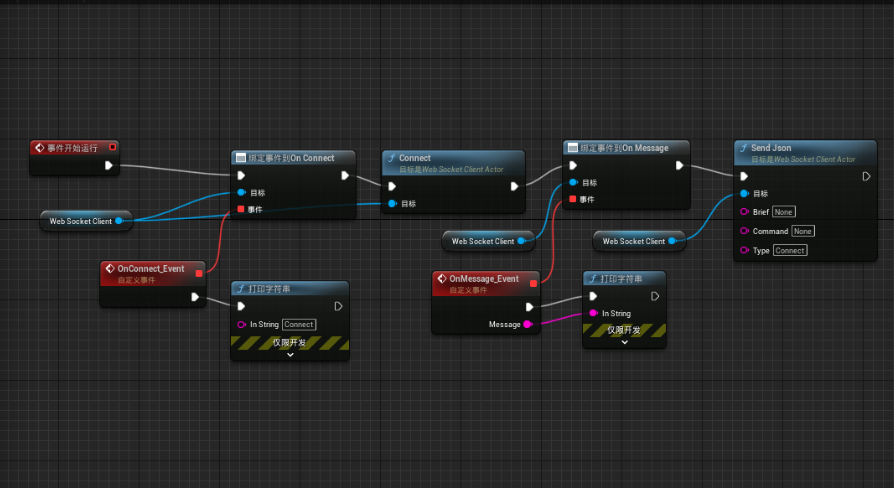
Task: Click the red delegate pin on OnConnect_Event
Action: coord(199,274)
